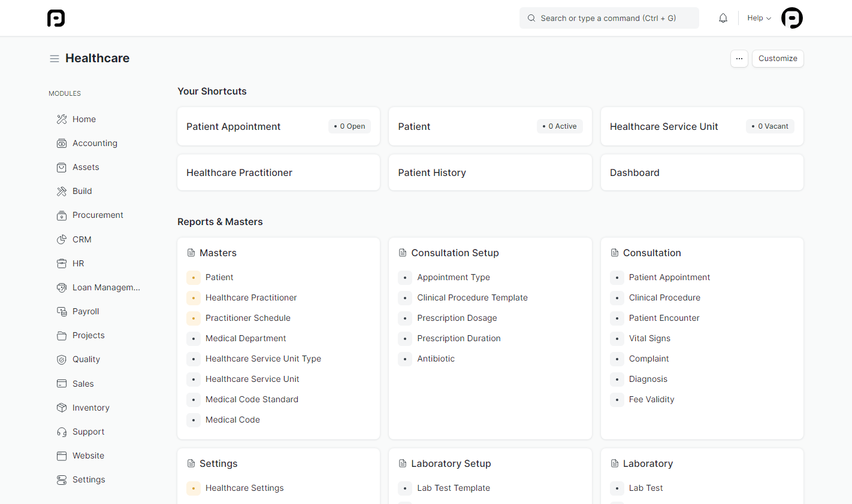
Task: Click the Inventory box icon
Action: pos(62,408)
